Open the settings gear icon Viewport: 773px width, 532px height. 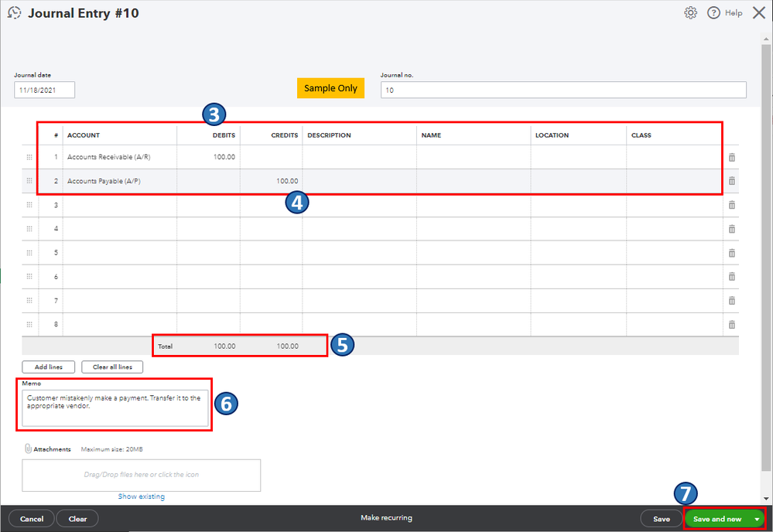[x=691, y=13]
